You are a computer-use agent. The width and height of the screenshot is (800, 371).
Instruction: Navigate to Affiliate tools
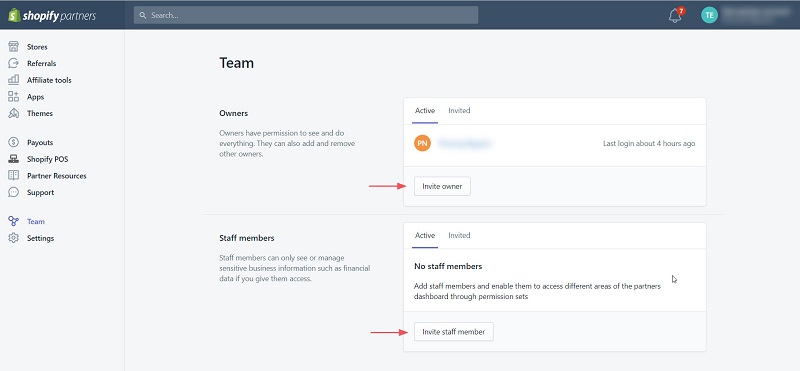pos(49,80)
